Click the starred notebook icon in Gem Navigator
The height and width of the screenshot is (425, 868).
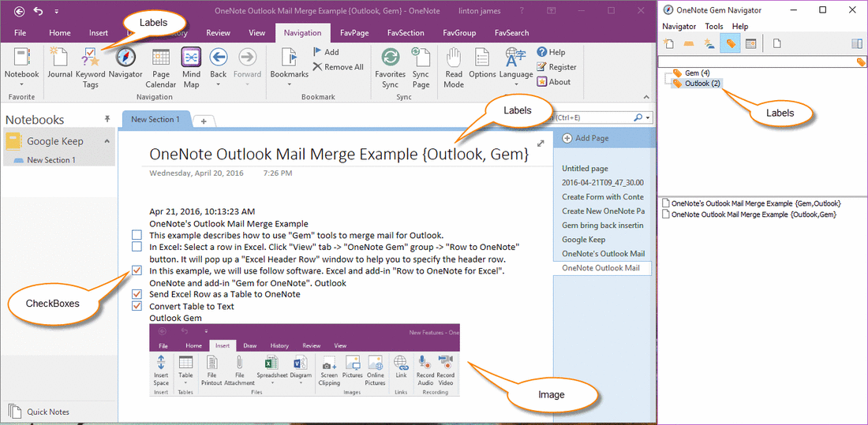pos(709,43)
